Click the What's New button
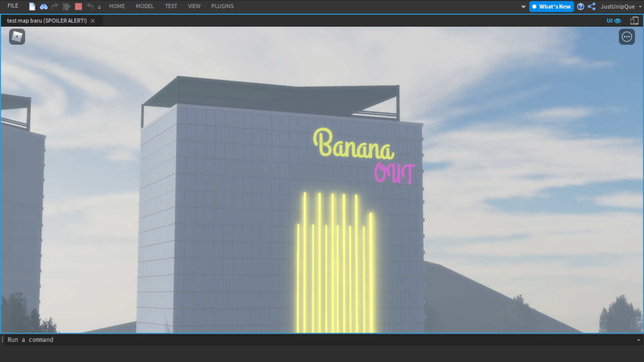 pos(551,7)
